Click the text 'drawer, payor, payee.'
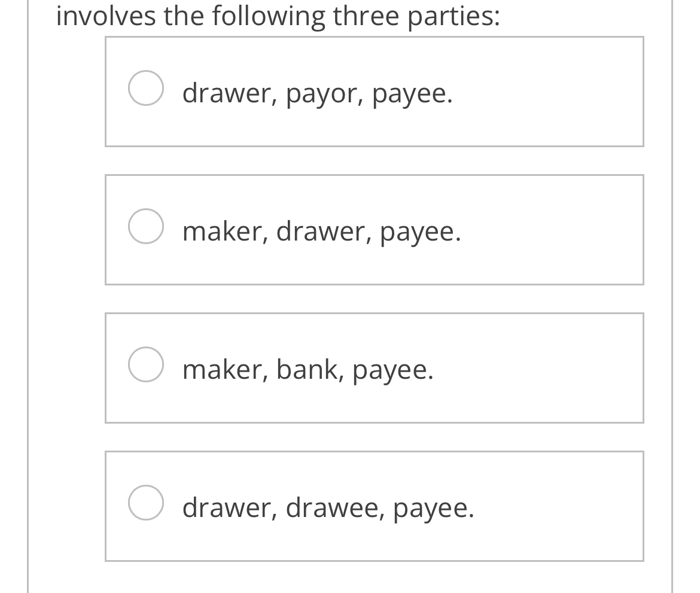The width and height of the screenshot is (700, 593). pyautogui.click(x=317, y=93)
